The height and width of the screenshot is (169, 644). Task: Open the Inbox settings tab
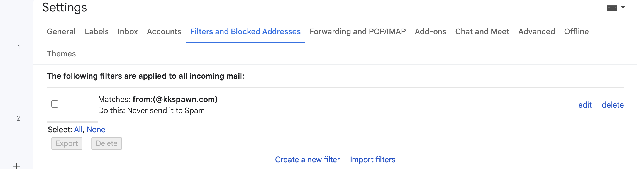coord(128,31)
